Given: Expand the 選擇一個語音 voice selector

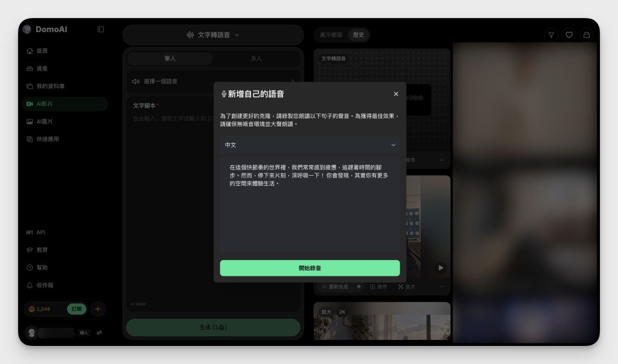Looking at the screenshot, I should (213, 81).
